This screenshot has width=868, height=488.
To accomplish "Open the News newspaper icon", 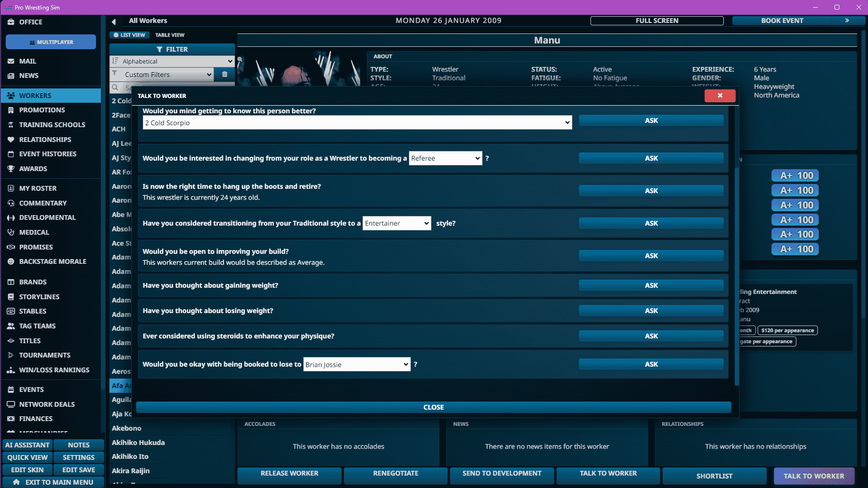I will click(11, 76).
